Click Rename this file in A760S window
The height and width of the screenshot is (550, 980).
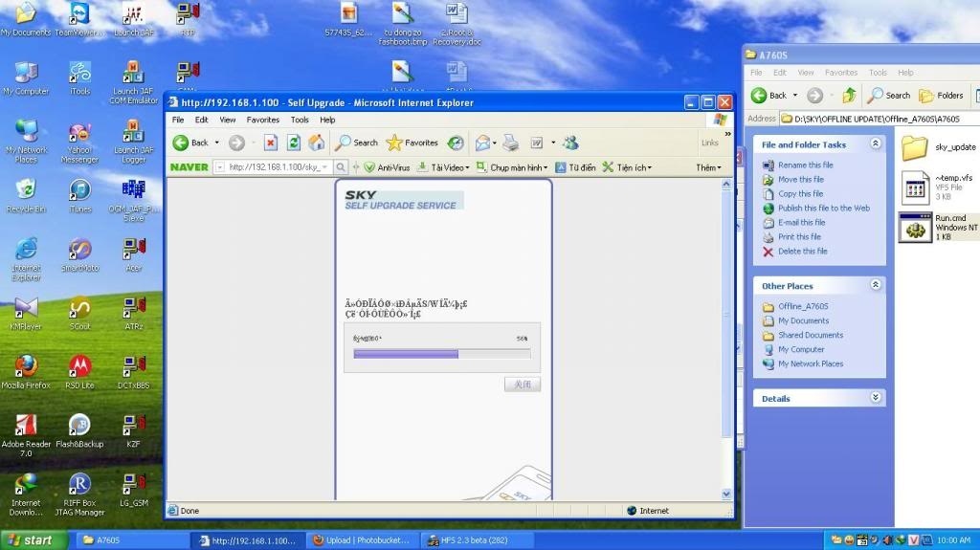click(x=805, y=165)
